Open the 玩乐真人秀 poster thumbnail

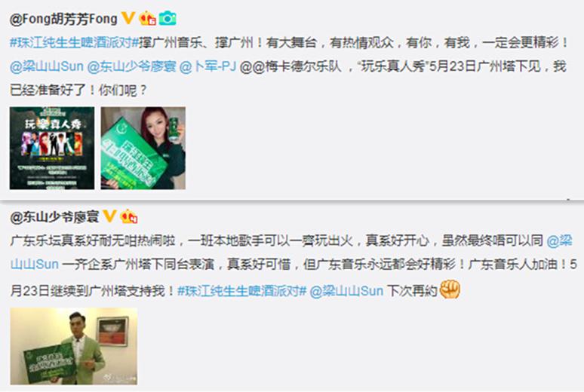click(52, 149)
